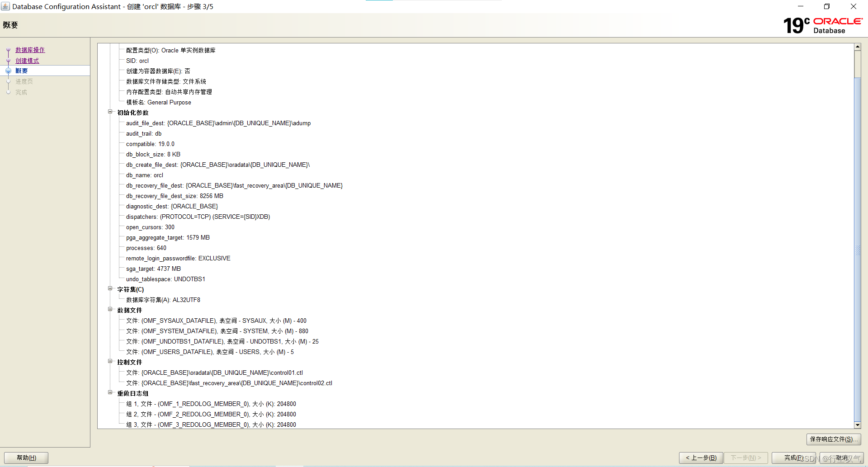Select the SID: orcl row
This screenshot has width=868, height=467.
coord(137,61)
